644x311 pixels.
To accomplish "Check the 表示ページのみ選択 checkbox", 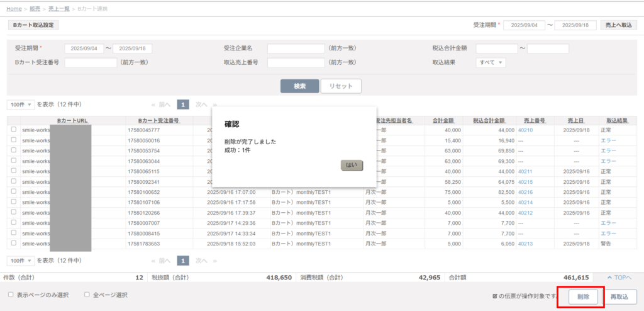I will (x=11, y=295).
